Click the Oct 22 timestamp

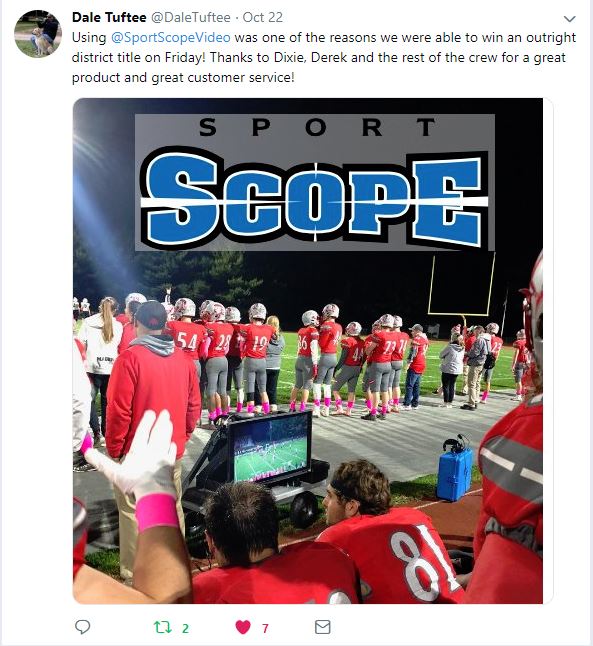[x=263, y=17]
